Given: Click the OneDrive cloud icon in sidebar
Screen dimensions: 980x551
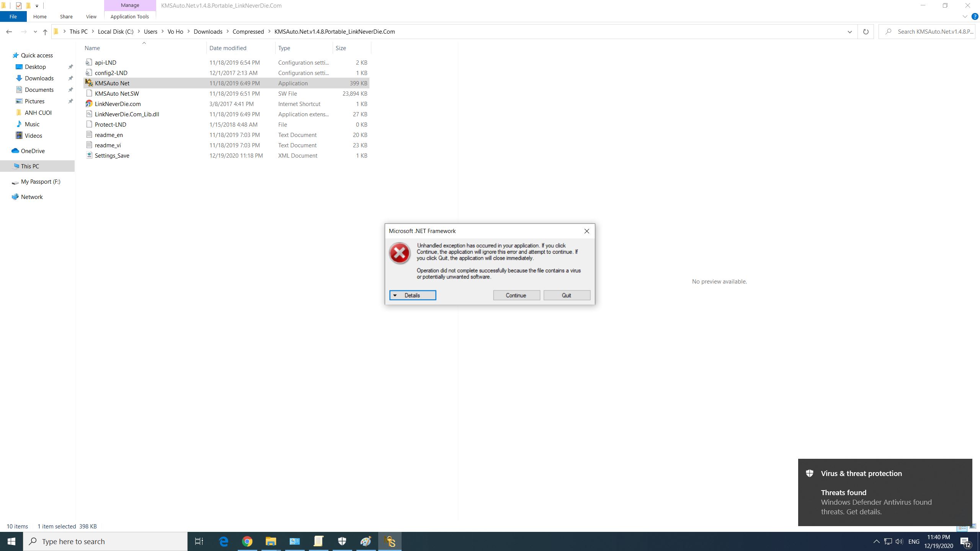Looking at the screenshot, I should (15, 151).
